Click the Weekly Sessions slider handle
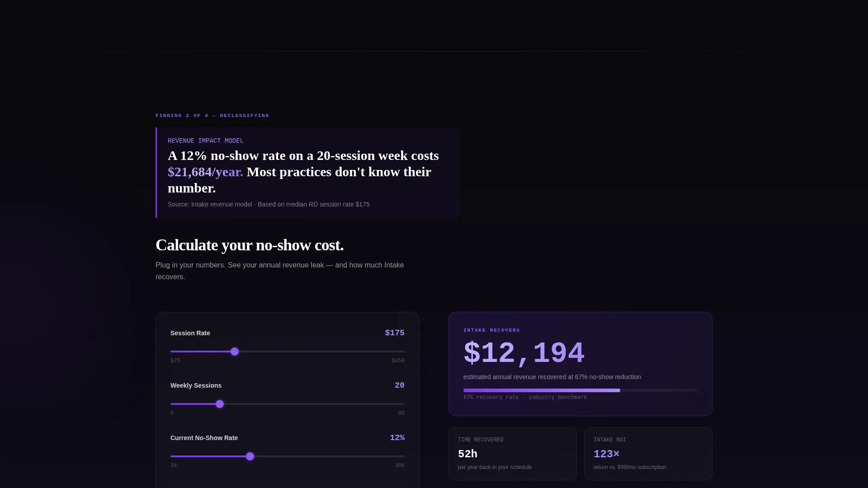 [220, 404]
